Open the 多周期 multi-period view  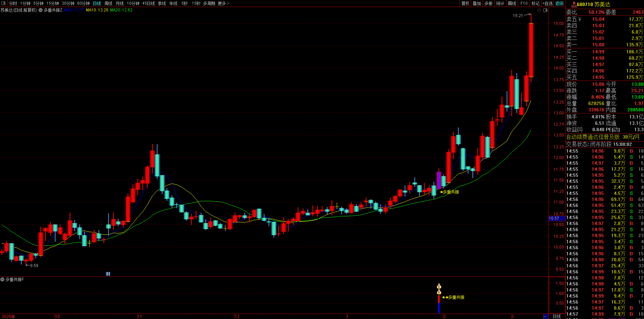209,3
